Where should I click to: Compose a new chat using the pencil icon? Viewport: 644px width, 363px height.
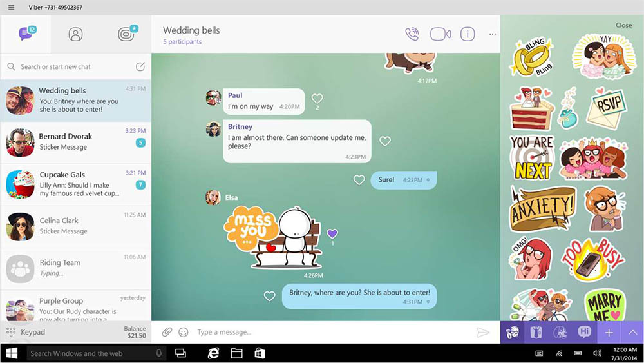(140, 66)
